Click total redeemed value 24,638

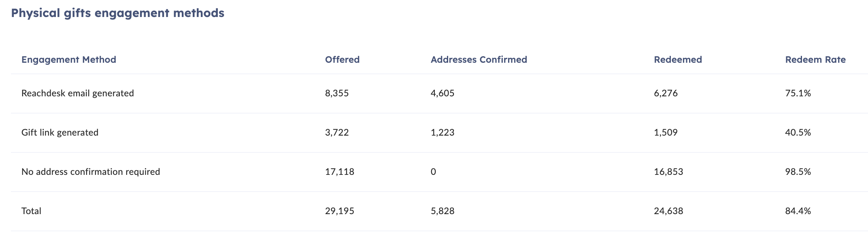pos(668,211)
